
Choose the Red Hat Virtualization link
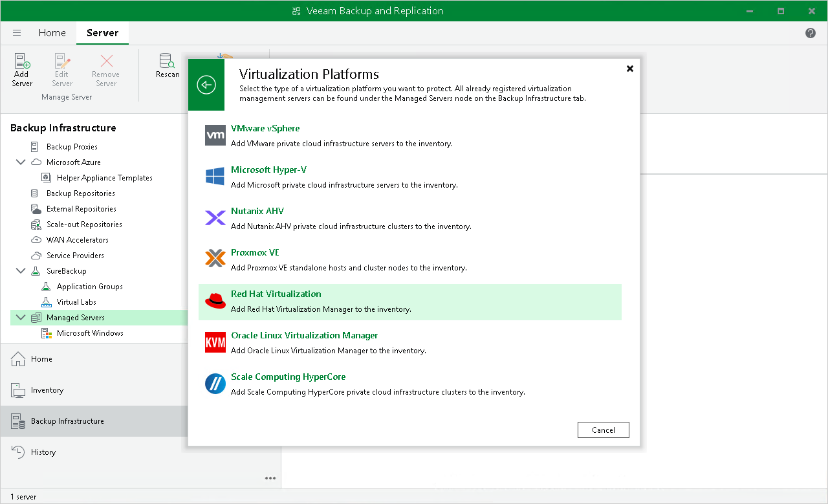[x=276, y=294]
